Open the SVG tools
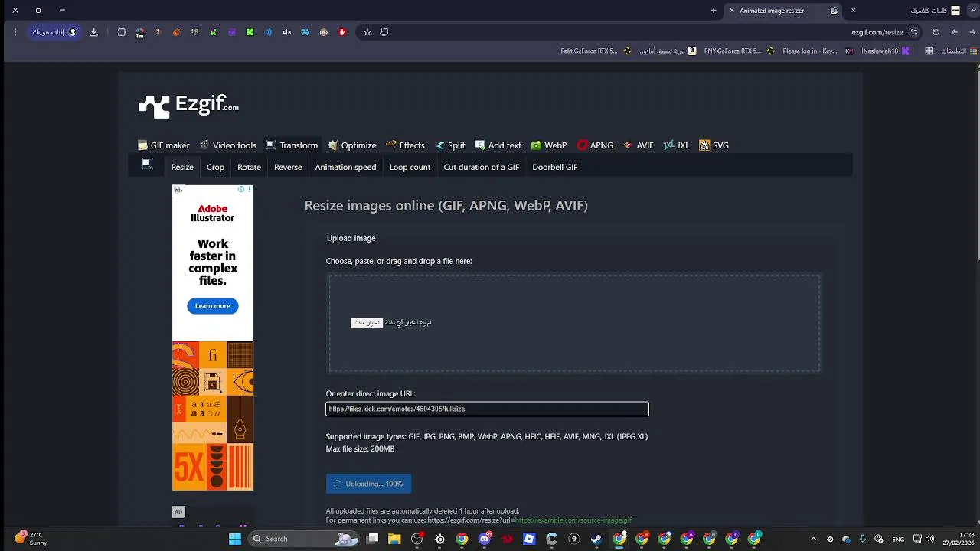Viewport: 980px width, 551px height. click(714, 145)
